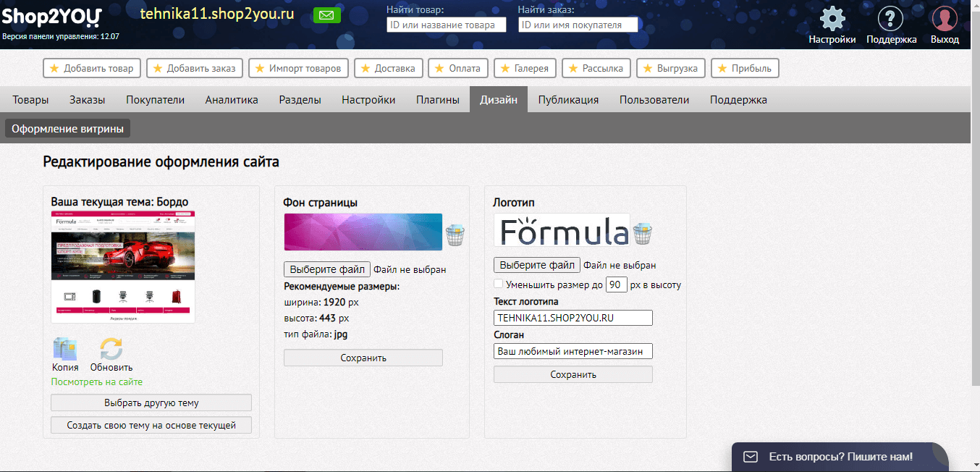Viewport: 980px width, 472px height.
Task: Click the page background gradient preview
Action: coord(363,232)
